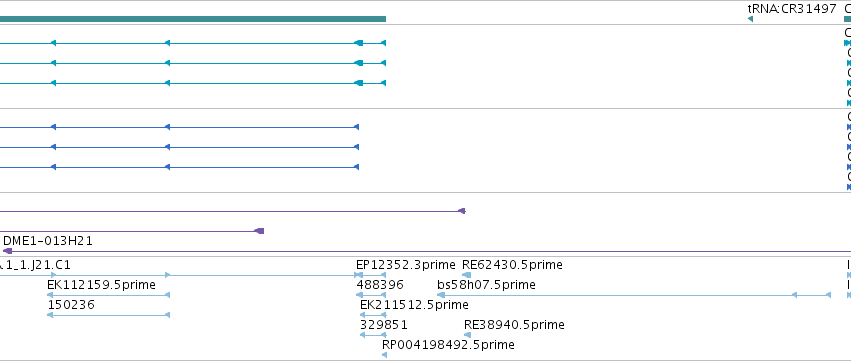Select the RP004198492.5prime label
The width and height of the screenshot is (851, 361).
pyautogui.click(x=448, y=345)
